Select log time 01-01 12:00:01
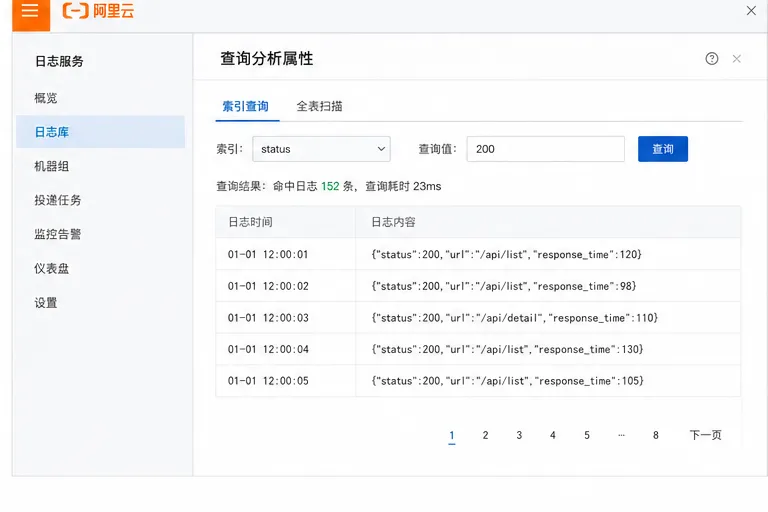 pos(268,254)
